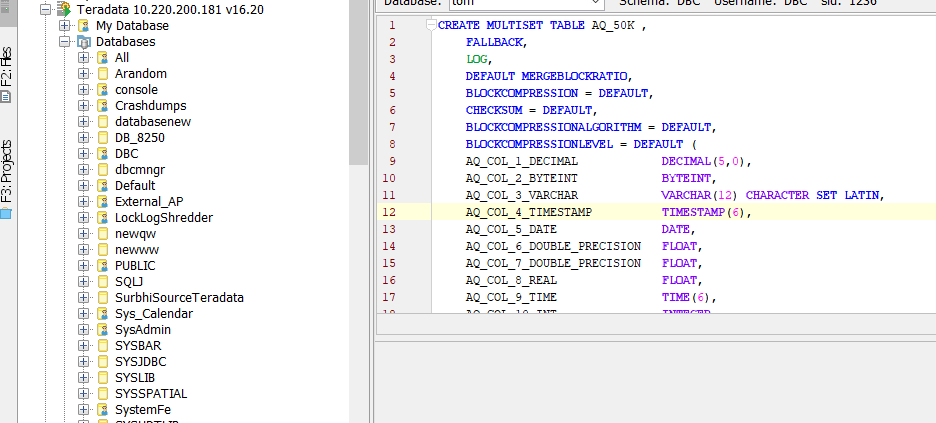Click the Teradata connection server icon
The width and height of the screenshot is (936, 423).
coord(64,9)
